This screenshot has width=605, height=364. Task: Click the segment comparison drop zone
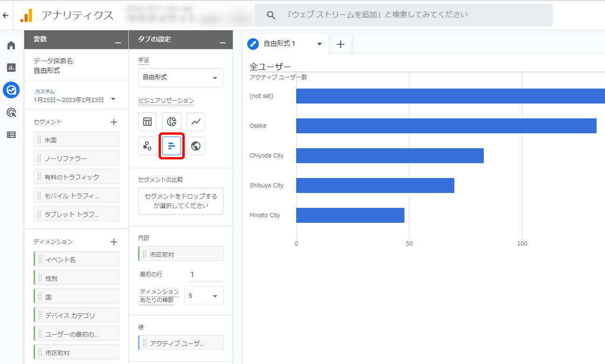(181, 201)
